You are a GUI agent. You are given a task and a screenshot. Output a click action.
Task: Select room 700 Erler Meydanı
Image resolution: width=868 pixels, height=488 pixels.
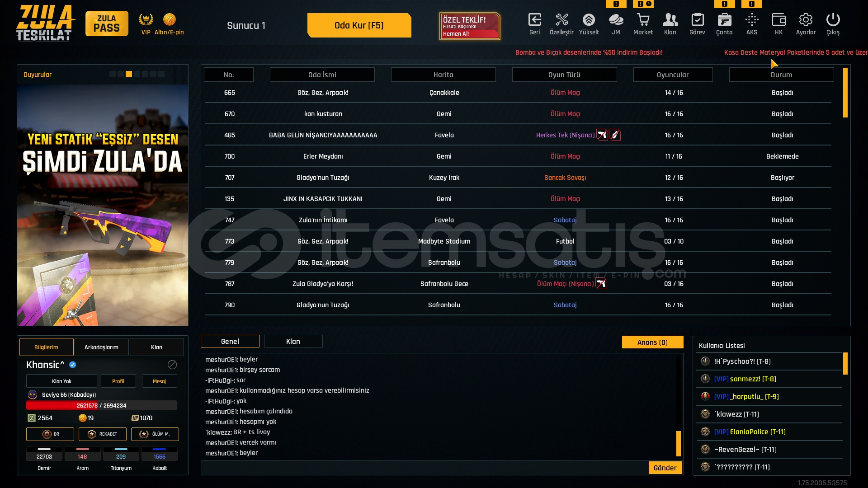[518, 156]
